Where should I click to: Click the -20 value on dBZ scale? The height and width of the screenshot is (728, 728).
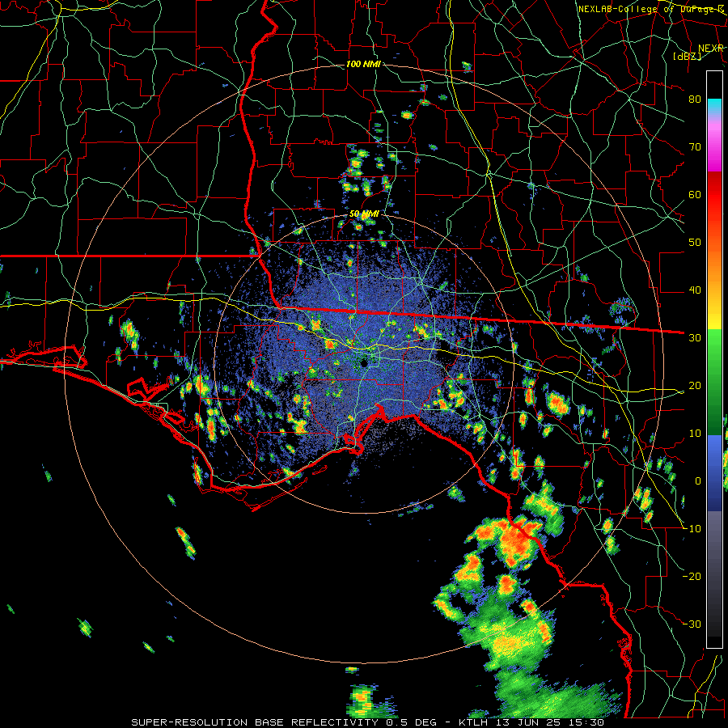click(692, 576)
